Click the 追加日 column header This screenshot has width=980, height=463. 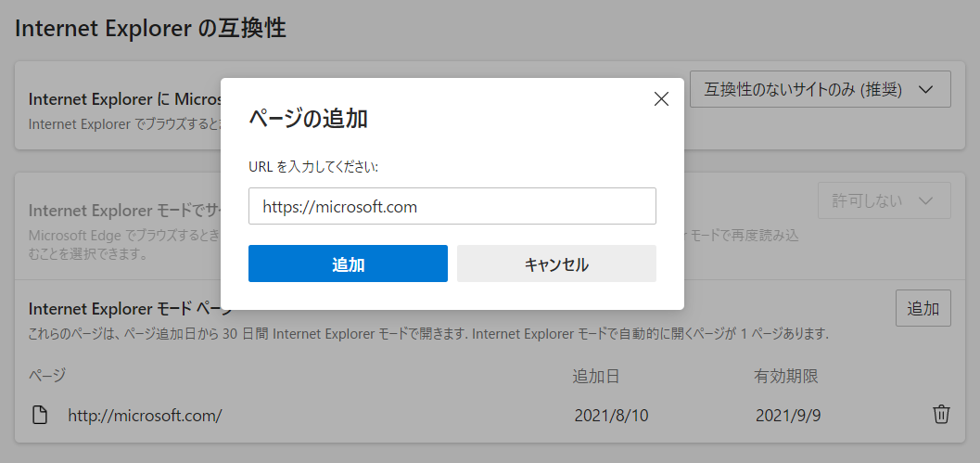(x=596, y=376)
